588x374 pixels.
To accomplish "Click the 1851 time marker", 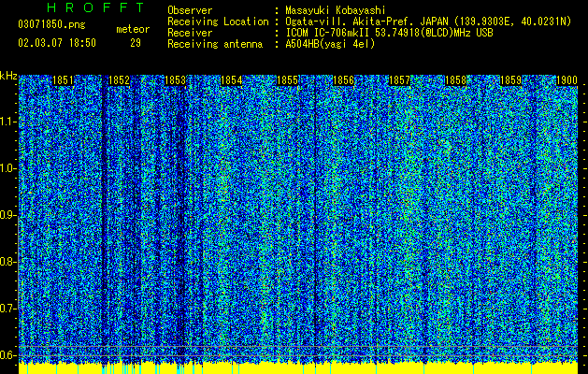I will click(x=63, y=80).
